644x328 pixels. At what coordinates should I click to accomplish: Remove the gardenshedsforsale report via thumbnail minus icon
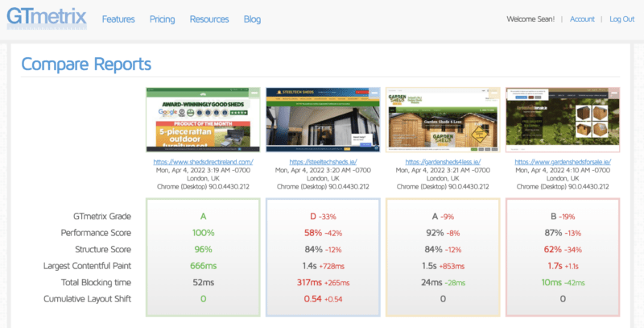[x=614, y=93]
